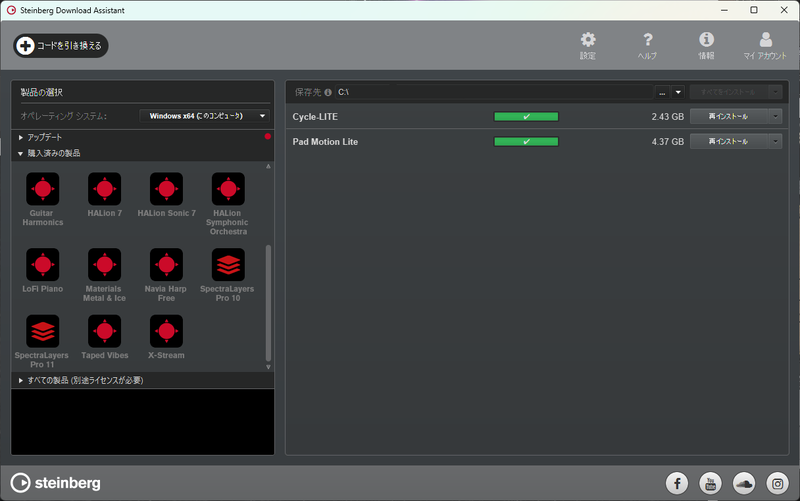
Task: Select the HALion Symphonic Orchestra icon
Action: pos(228,189)
